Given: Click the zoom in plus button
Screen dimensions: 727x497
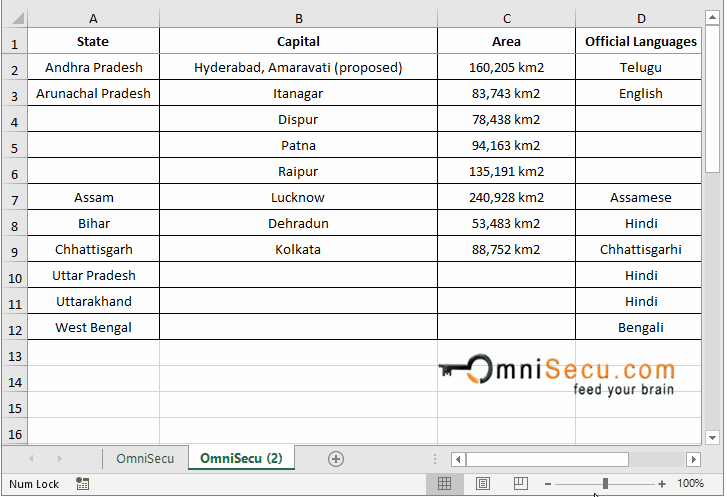Looking at the screenshot, I should [x=662, y=484].
